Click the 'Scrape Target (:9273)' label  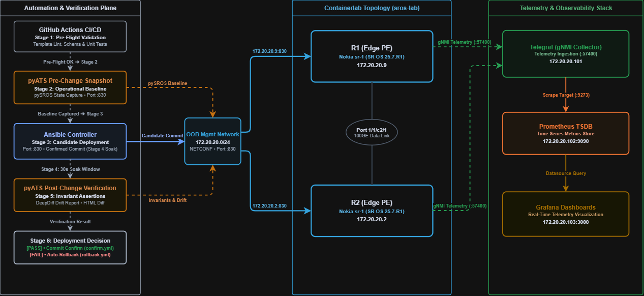point(566,95)
